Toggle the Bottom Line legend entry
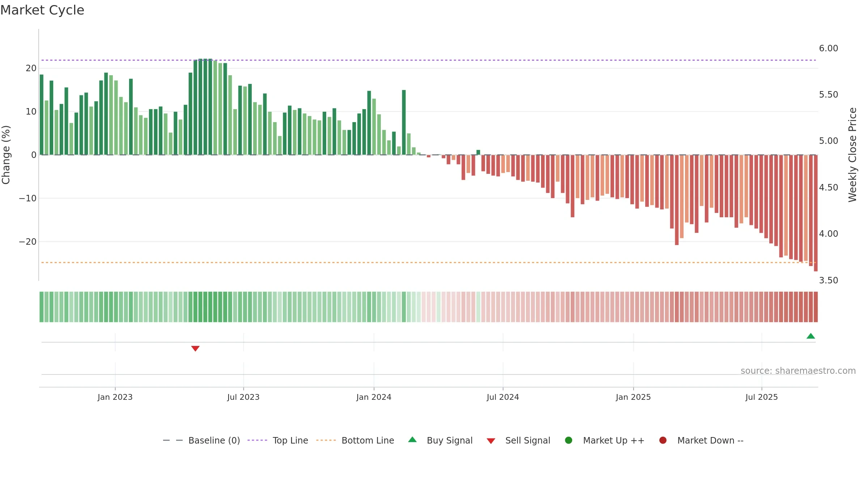This screenshot has height=488, width=868. pos(355,440)
